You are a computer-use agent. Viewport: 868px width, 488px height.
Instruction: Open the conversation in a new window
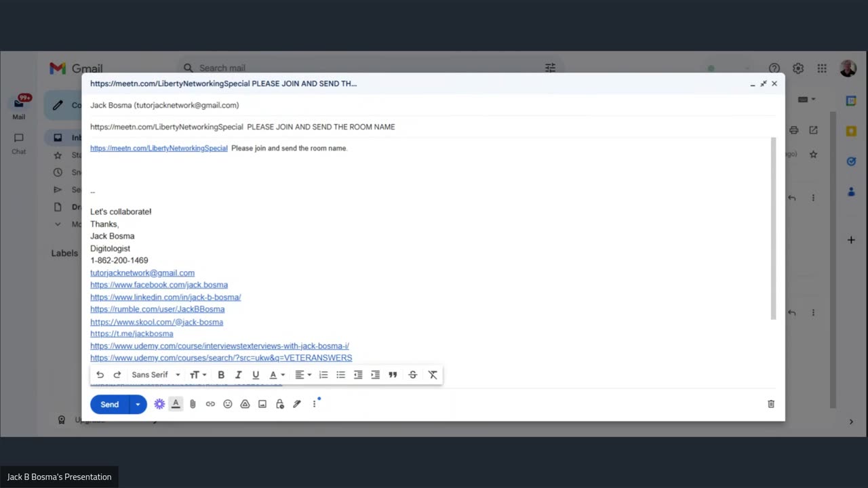pos(813,130)
